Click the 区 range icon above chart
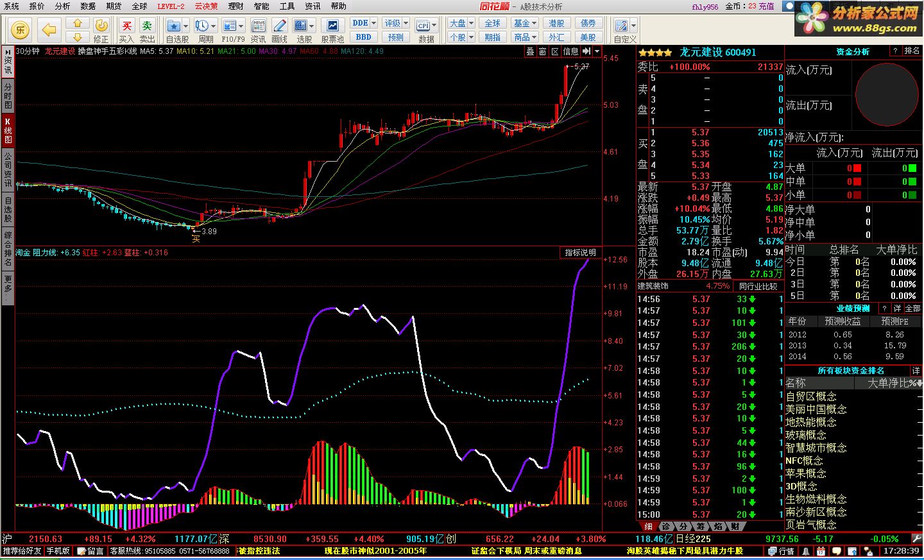 [x=555, y=51]
